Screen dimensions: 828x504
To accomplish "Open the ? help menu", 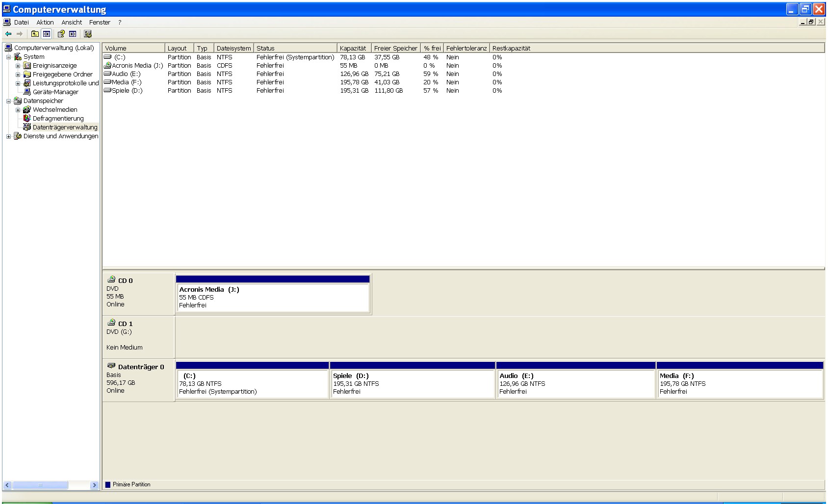I will pyautogui.click(x=120, y=22).
